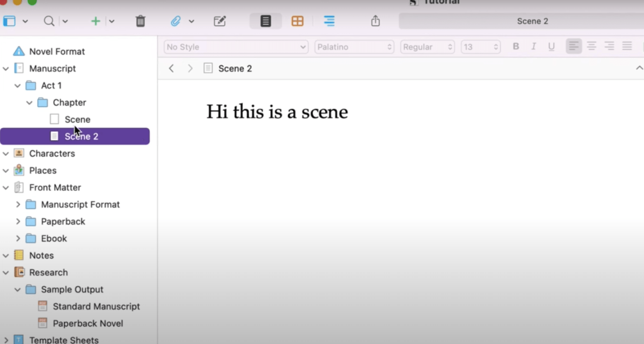Toggle italic formatting in the format bar
This screenshot has height=344, width=644.
tap(533, 46)
